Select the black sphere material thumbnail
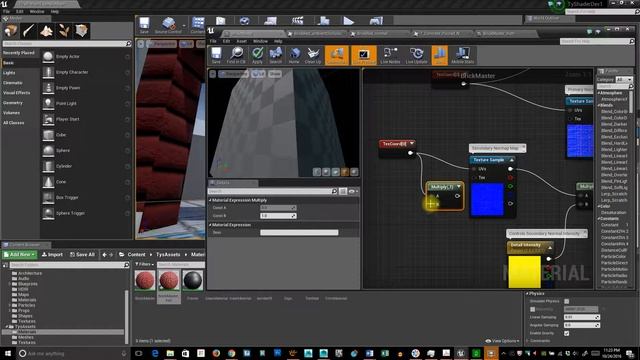Image resolution: width=640 pixels, height=360 pixels. tap(193, 280)
